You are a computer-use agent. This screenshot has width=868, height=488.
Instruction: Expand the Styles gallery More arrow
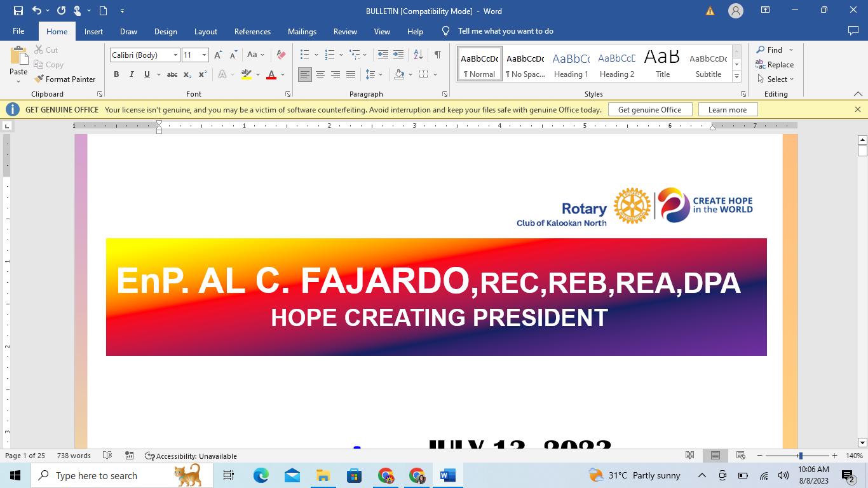737,76
